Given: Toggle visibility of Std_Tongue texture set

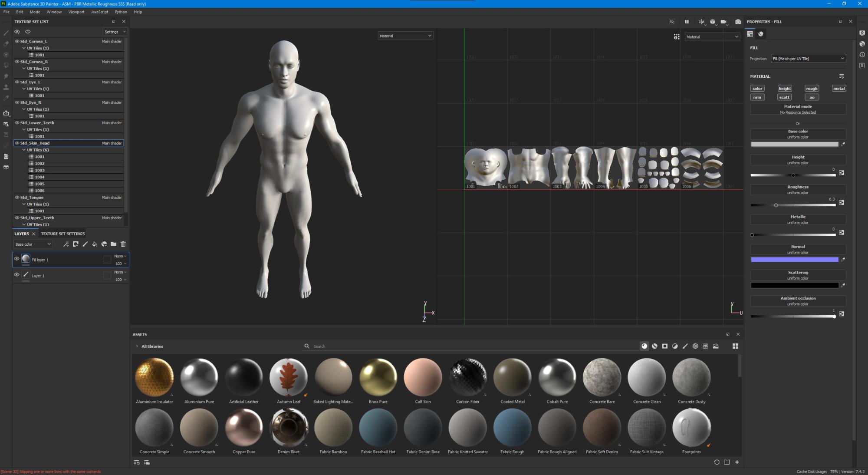Looking at the screenshot, I should click(x=17, y=198).
